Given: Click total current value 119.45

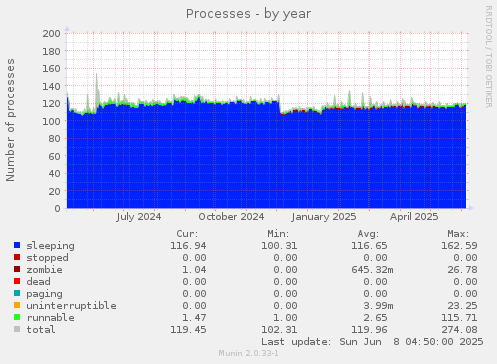Looking at the screenshot, I should pyautogui.click(x=188, y=330).
